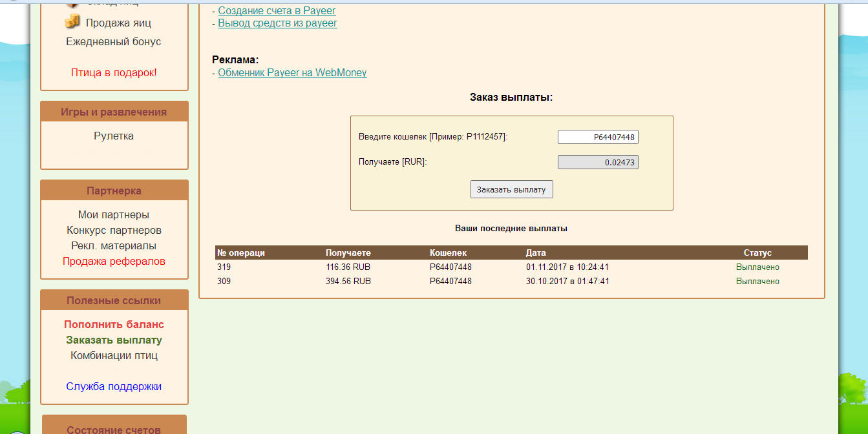Screen dimensions: 868x434
Task: Open Комбинации птиц page
Action: pyautogui.click(x=114, y=355)
